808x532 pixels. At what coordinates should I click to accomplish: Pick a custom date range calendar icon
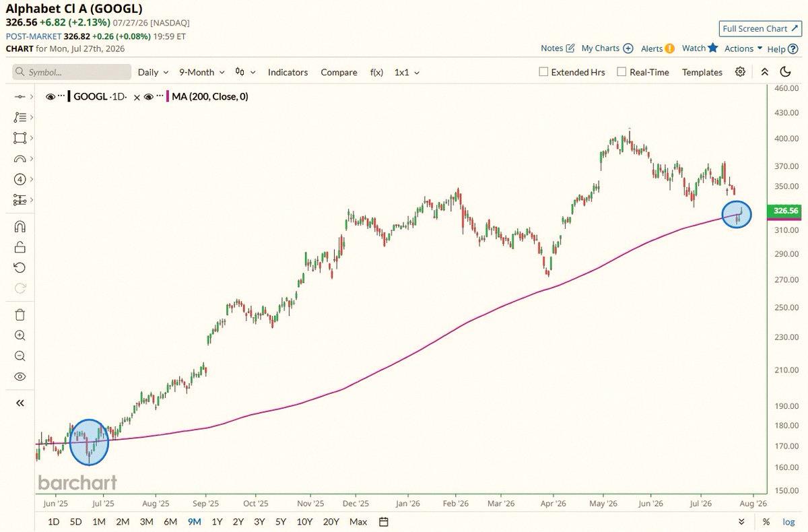(383, 522)
